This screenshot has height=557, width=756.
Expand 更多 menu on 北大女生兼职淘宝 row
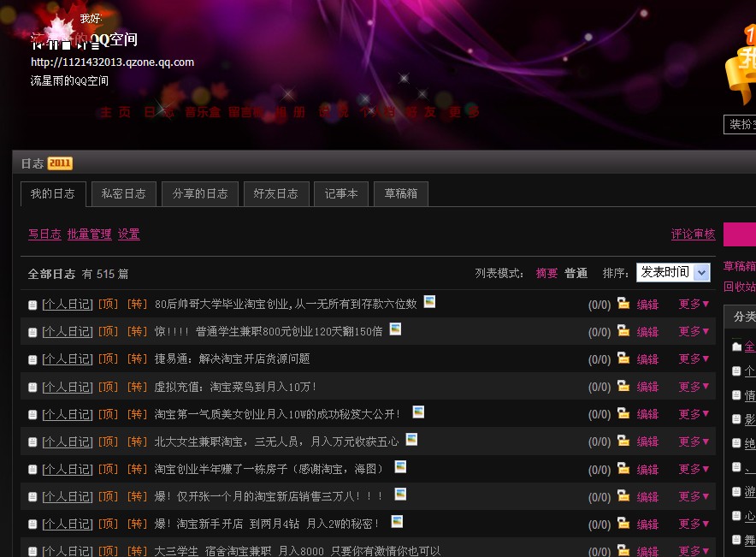coord(694,441)
